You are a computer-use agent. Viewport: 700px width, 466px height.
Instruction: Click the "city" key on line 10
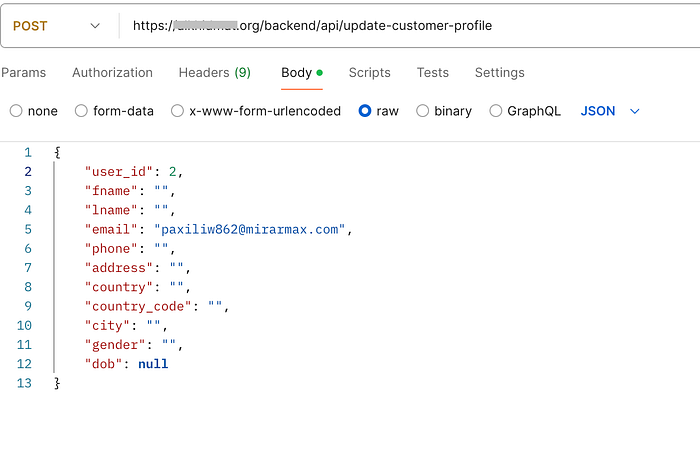click(108, 325)
